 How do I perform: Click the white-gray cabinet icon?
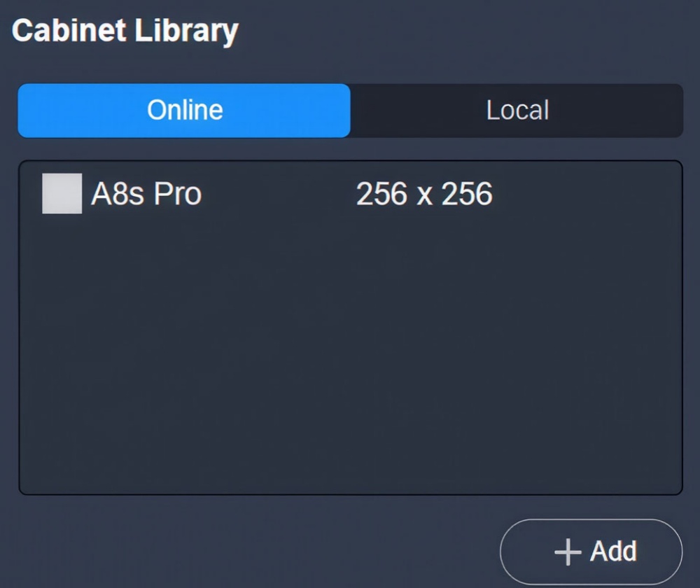pyautogui.click(x=62, y=194)
